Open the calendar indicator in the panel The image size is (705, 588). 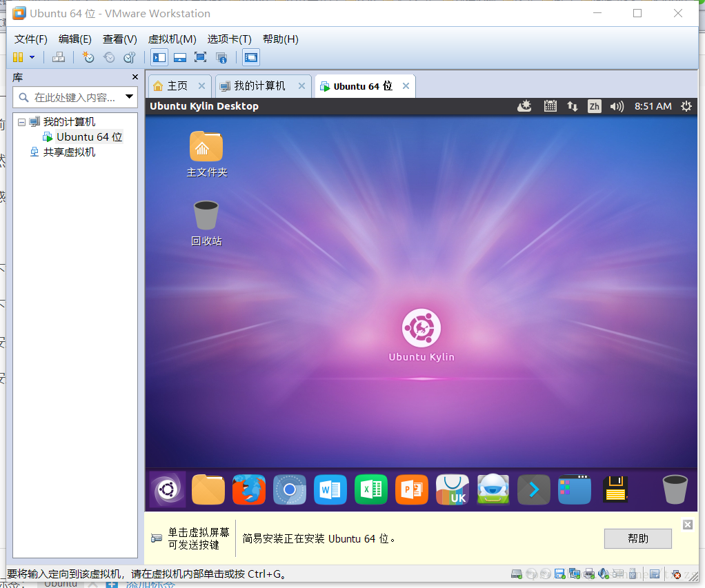point(550,106)
